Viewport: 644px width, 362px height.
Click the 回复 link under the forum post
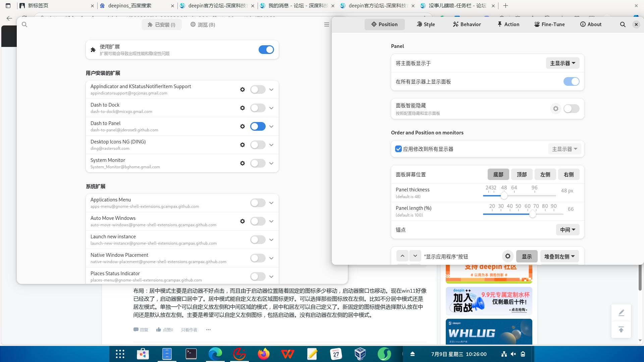click(141, 330)
